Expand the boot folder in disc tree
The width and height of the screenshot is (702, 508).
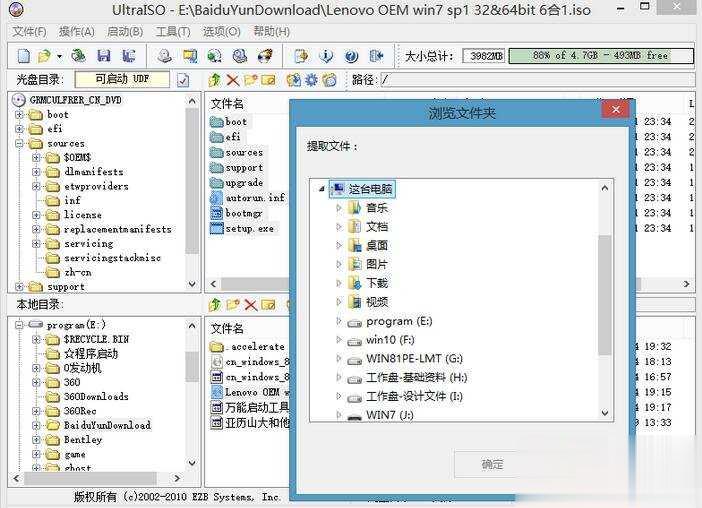tap(19, 115)
